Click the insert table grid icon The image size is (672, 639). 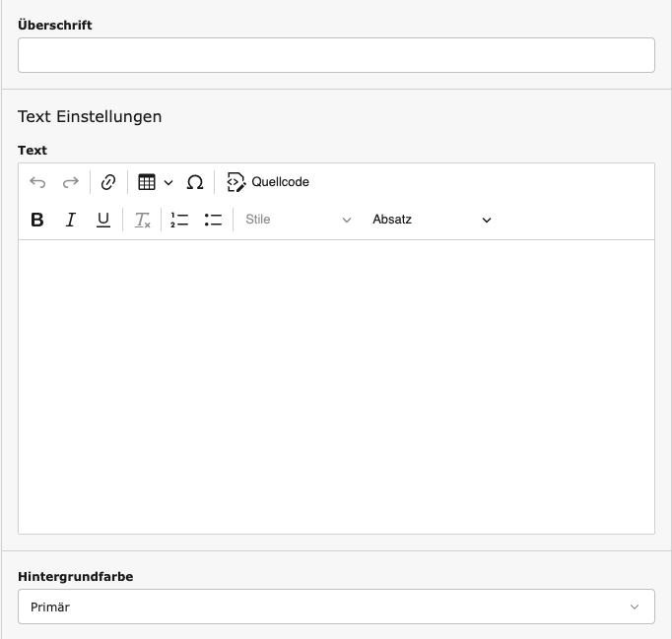(x=147, y=182)
